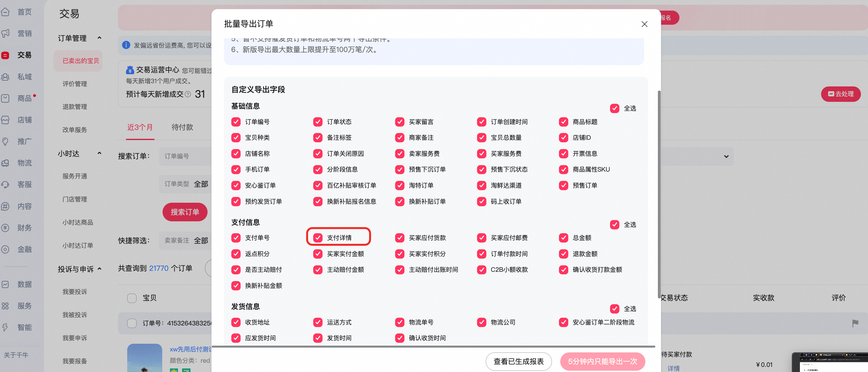Click the dialog vertical scrollbar

(x=659, y=194)
